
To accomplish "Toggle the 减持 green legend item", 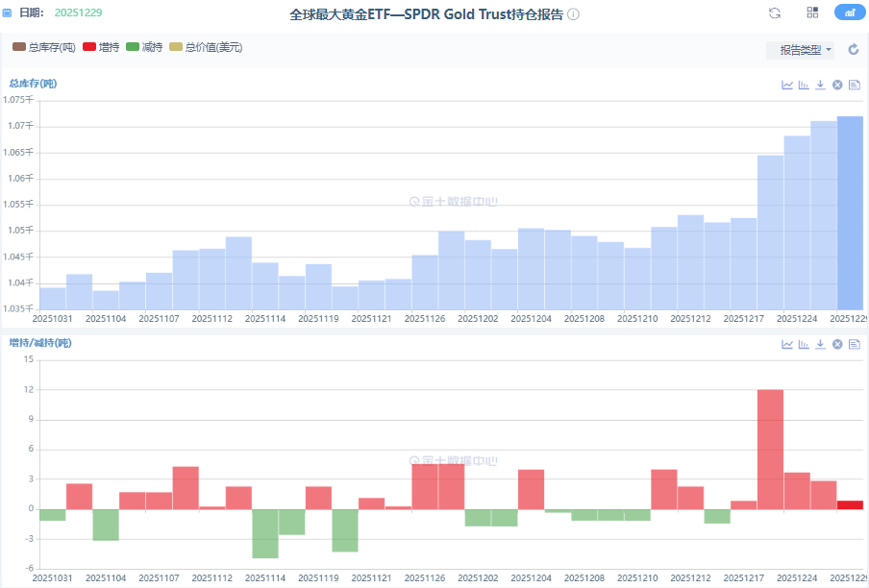I will click(144, 47).
